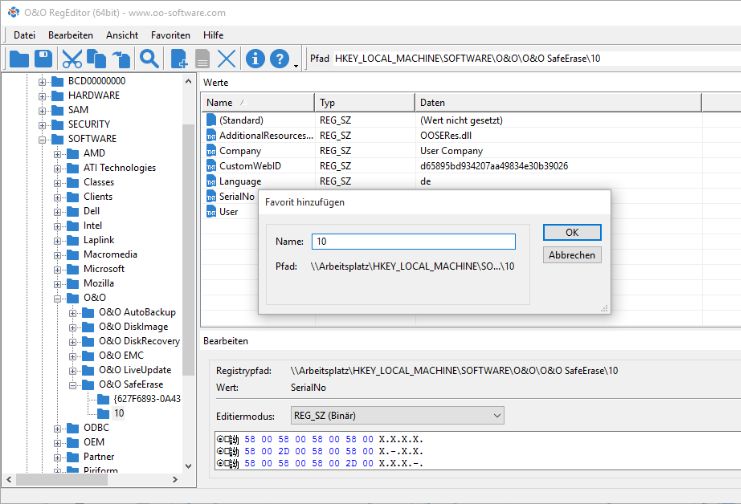The height and width of the screenshot is (504, 741).
Task: Open the Hilfe menu
Action: pyautogui.click(x=213, y=35)
